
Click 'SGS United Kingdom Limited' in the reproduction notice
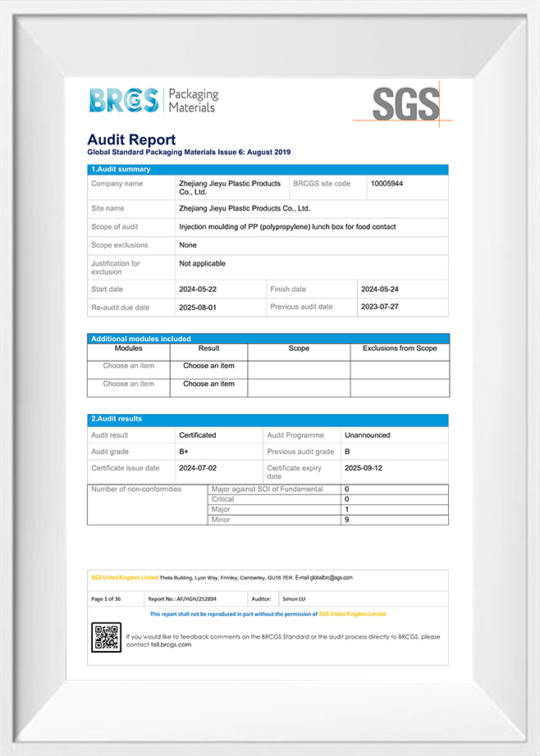pos(352,614)
